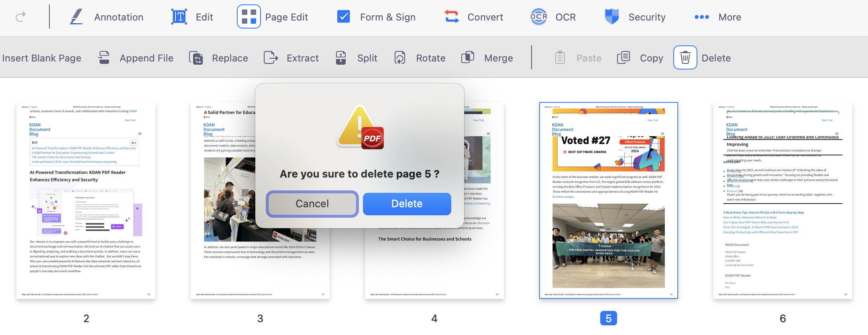868x335 pixels.
Task: Open the Annotation pen icon
Action: click(x=76, y=17)
